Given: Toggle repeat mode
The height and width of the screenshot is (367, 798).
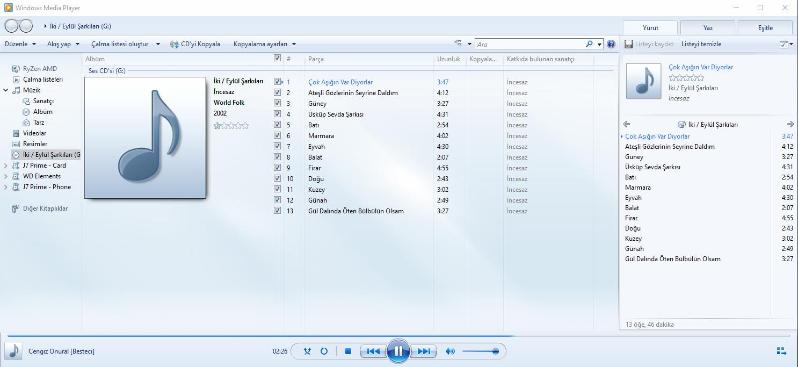Looking at the screenshot, I should (x=324, y=351).
